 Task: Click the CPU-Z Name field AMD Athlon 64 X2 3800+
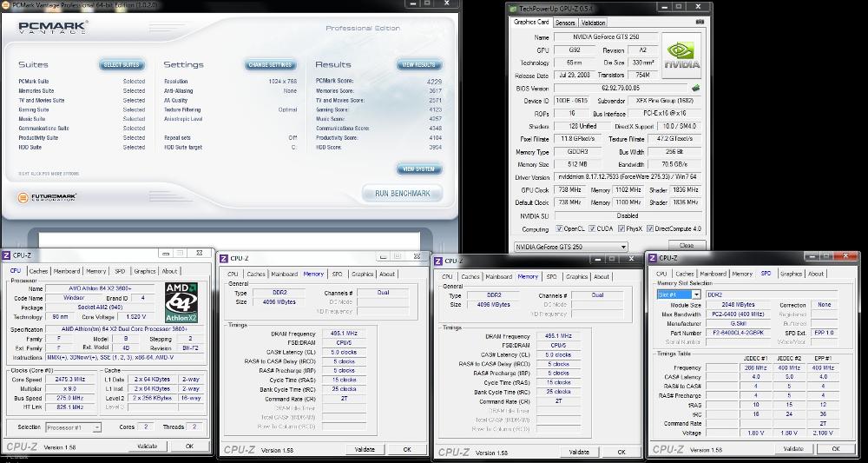point(99,288)
